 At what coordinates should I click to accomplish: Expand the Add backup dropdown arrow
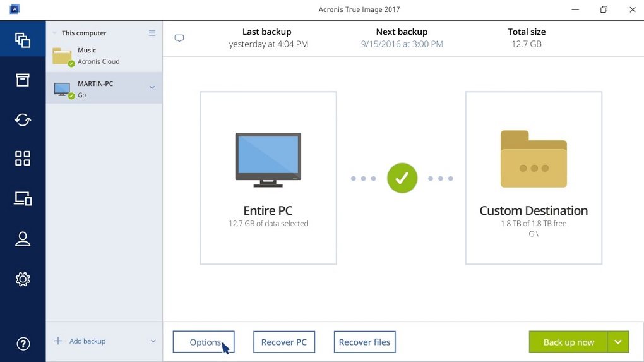coord(153,341)
